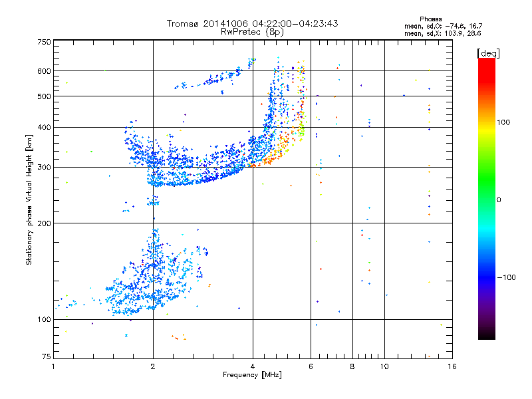Viewport: 532px width, 399px height.
Task: Click the frequency axis tick "16"
Action: [x=452, y=366]
